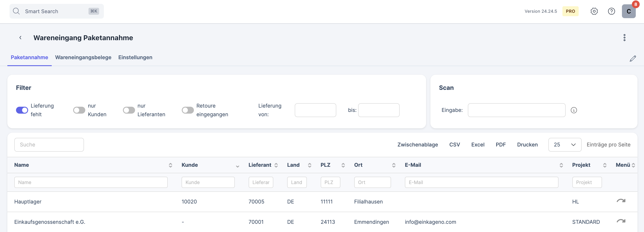Image resolution: width=644 pixels, height=232 pixels.
Task: Switch to the Wareneingangsbelege tab
Action: coord(83,57)
